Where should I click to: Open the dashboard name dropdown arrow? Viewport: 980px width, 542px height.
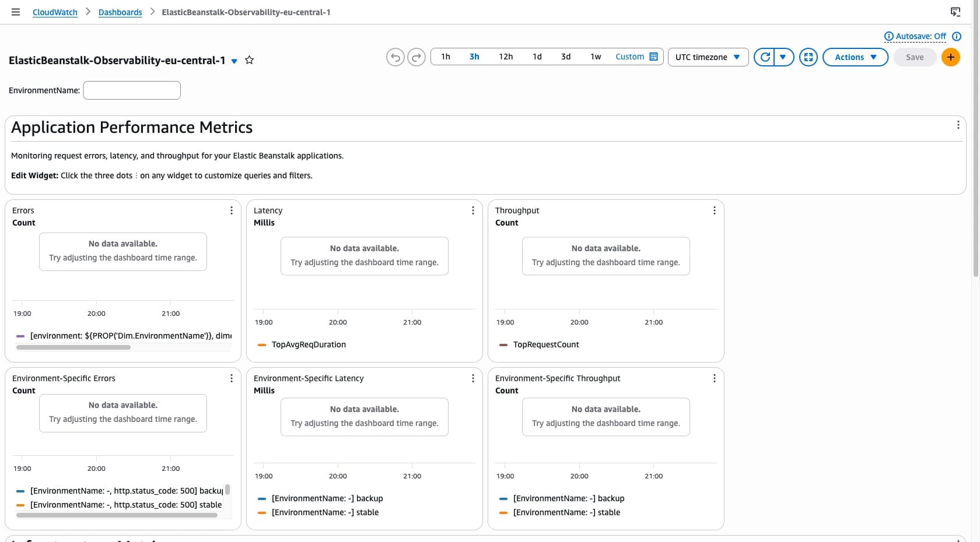[x=235, y=61]
